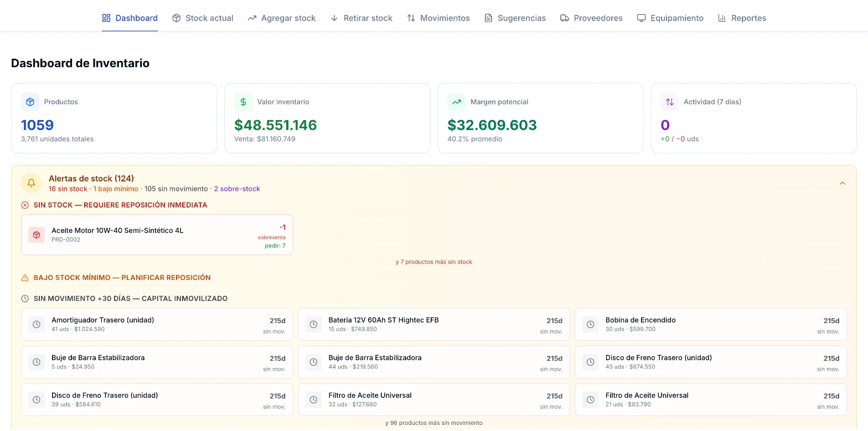Click the clock icon for the $127.680 Filtro de Aceite

[313, 399]
